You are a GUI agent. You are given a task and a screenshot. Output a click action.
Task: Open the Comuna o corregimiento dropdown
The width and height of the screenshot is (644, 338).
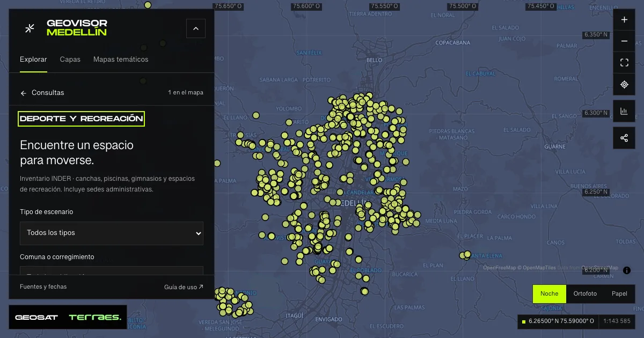point(112,271)
